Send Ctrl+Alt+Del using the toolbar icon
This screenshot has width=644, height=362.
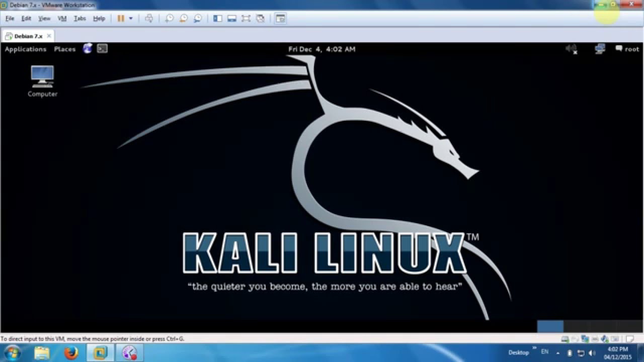coord(149,19)
